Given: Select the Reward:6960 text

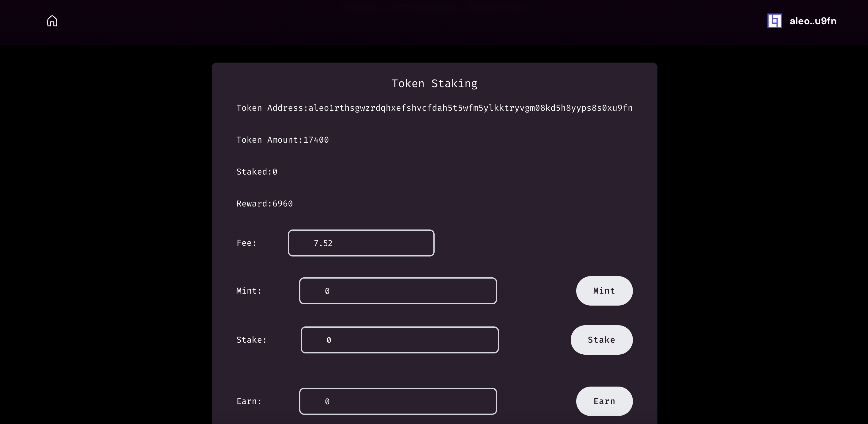Looking at the screenshot, I should (264, 203).
